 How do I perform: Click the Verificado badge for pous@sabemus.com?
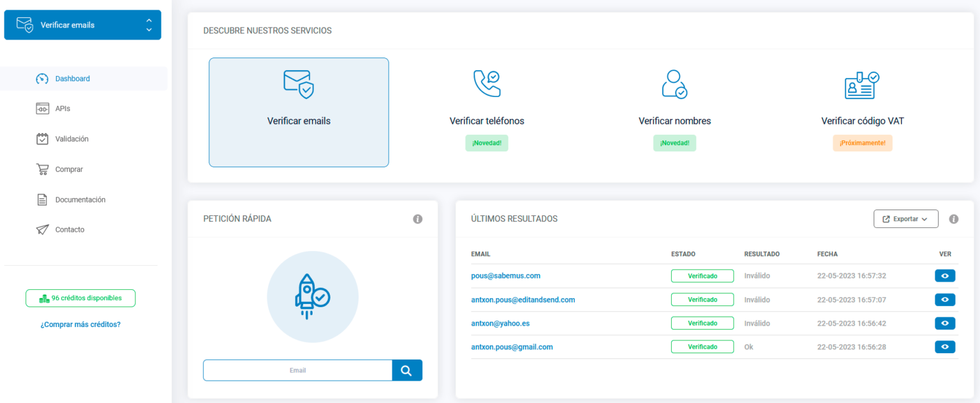pos(702,276)
